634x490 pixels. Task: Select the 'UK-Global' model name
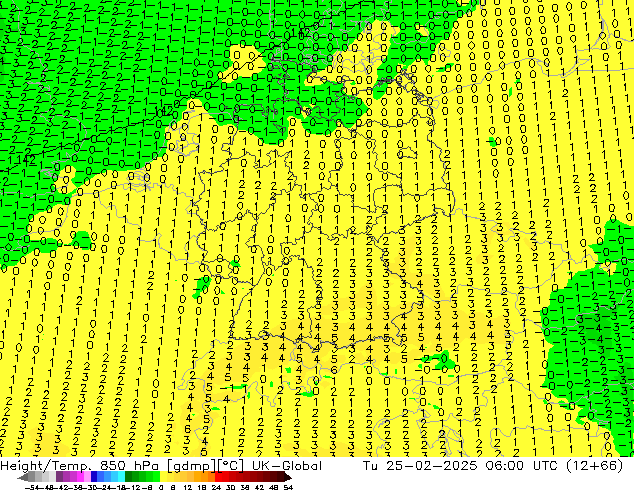coord(287,466)
